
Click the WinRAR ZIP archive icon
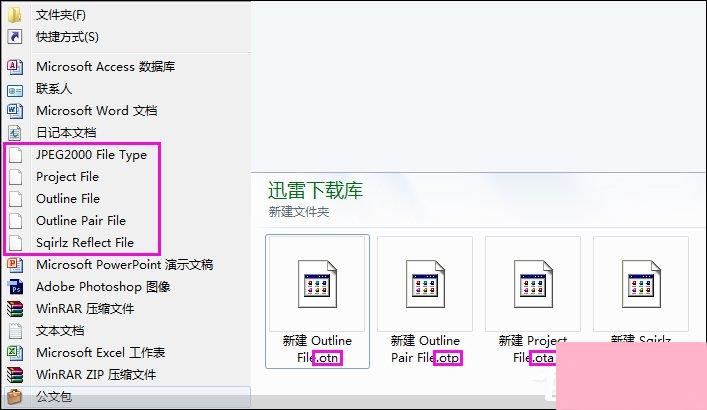point(15,374)
